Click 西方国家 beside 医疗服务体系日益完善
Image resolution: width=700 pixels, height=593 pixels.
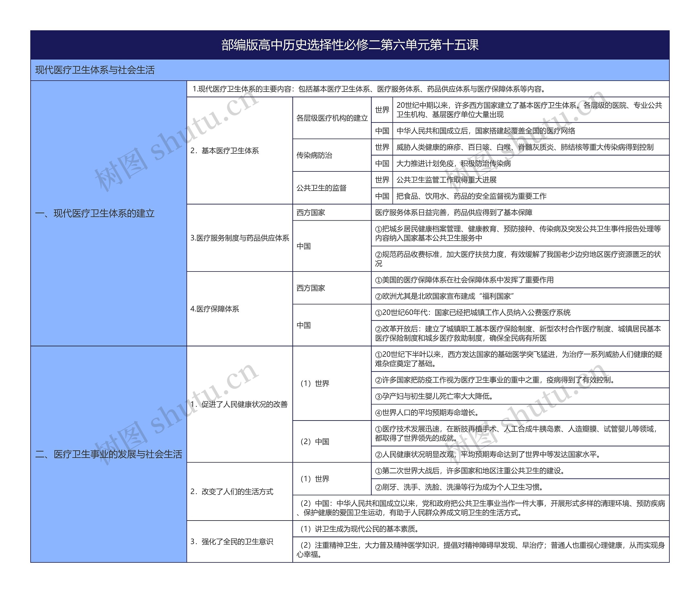tap(332, 212)
